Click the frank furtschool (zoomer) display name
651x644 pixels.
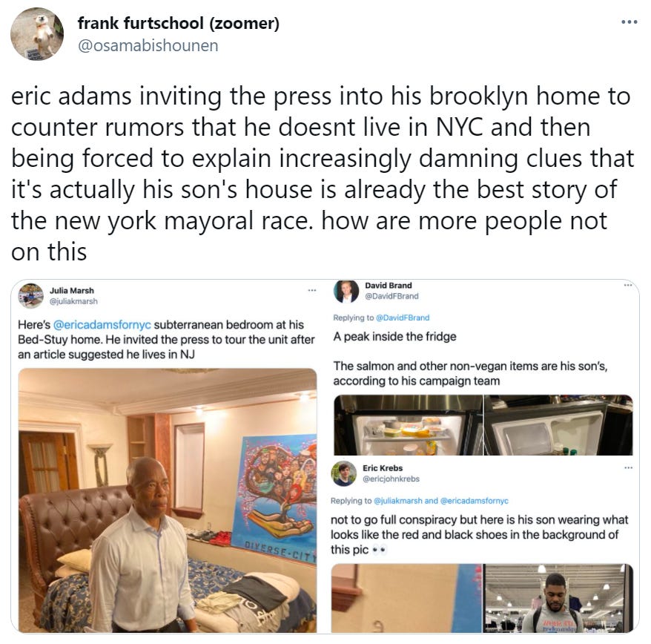[179, 23]
